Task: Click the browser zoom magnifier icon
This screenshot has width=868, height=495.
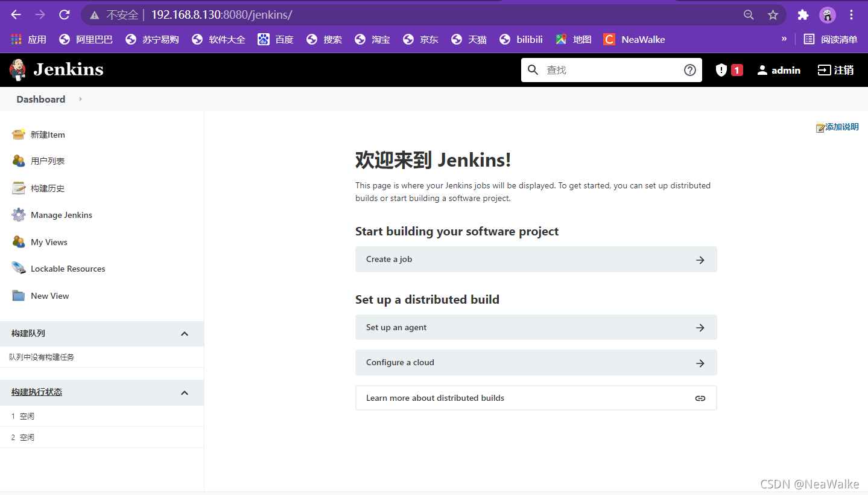Action: tap(749, 14)
